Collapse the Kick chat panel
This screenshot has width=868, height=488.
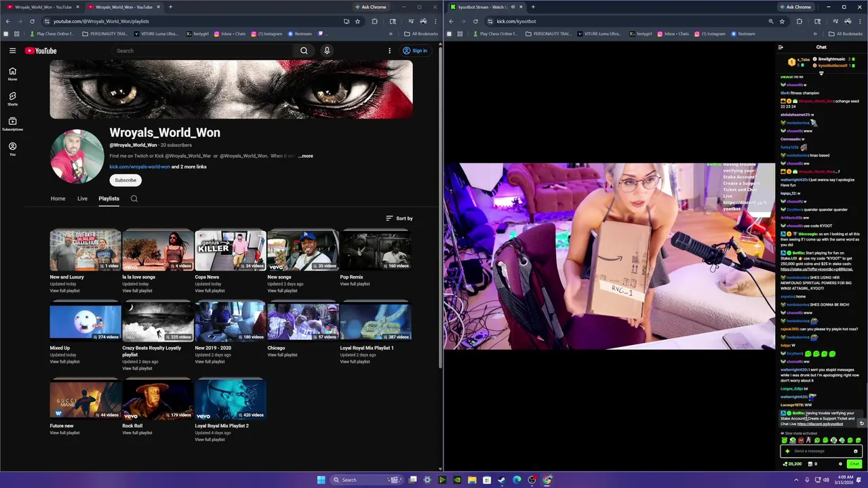click(x=781, y=47)
